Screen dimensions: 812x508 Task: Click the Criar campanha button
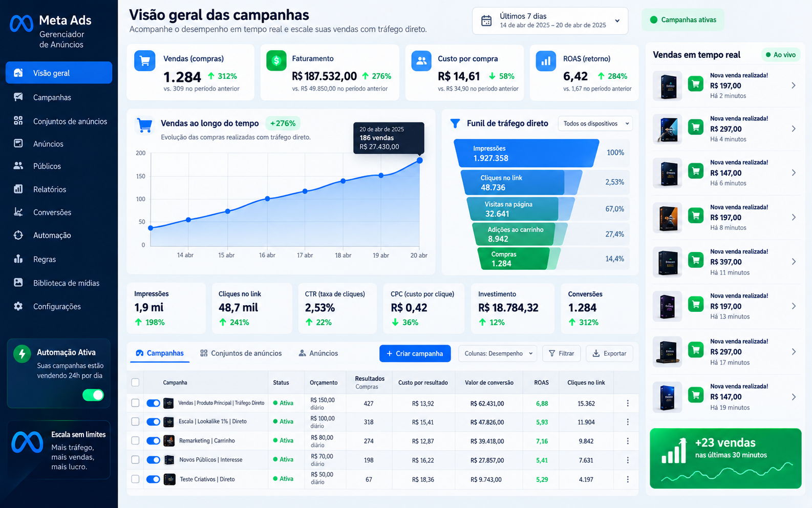tap(415, 353)
